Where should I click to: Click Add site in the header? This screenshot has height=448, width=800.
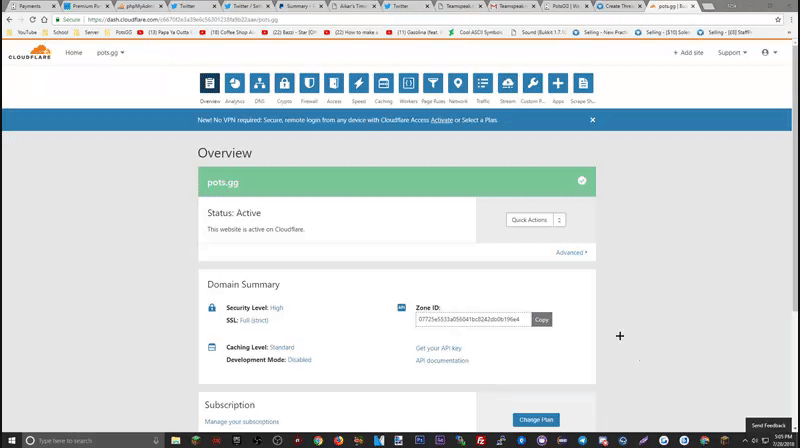tap(688, 53)
